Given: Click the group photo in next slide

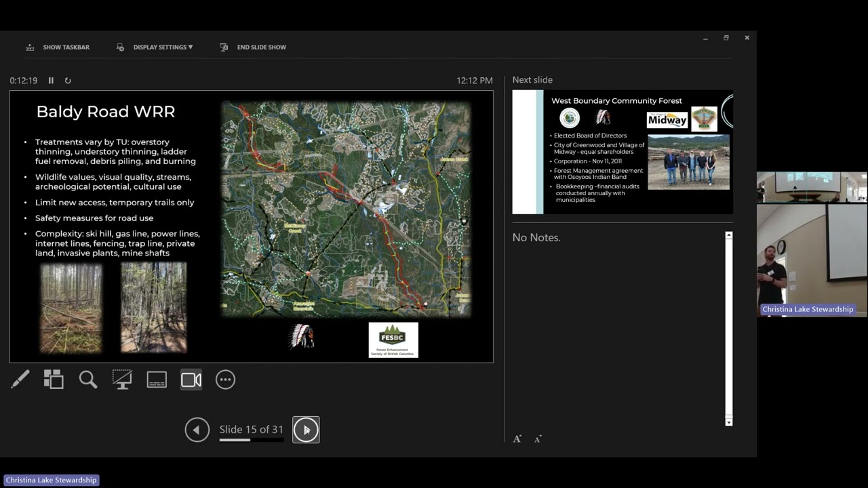Looking at the screenshot, I should coord(688,162).
